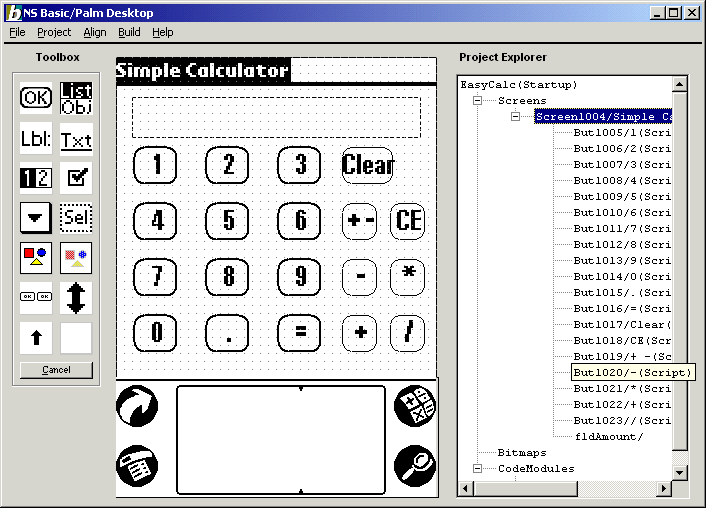Select the '+ -' sign button on form
This screenshot has height=508, width=706.
359,221
